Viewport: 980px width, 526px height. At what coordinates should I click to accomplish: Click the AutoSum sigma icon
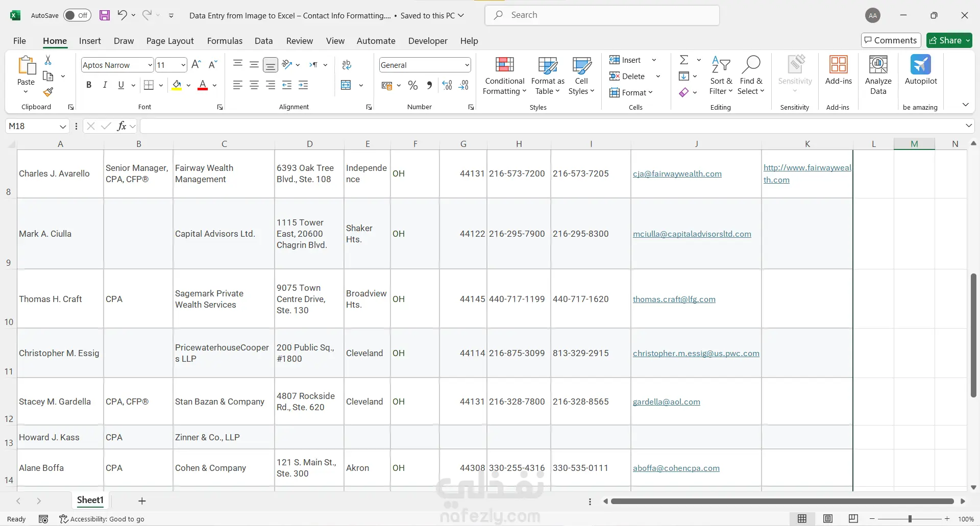[684, 60]
